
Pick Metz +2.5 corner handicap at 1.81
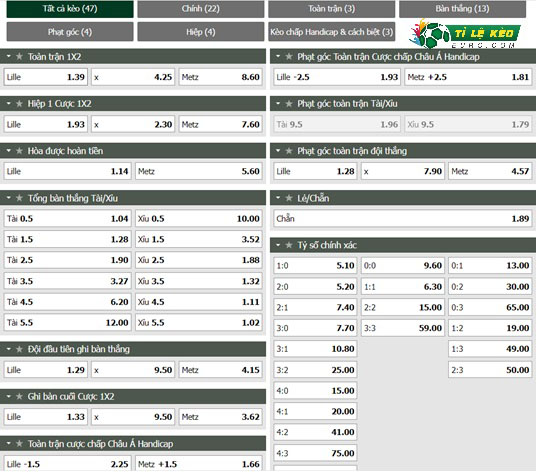(468, 77)
